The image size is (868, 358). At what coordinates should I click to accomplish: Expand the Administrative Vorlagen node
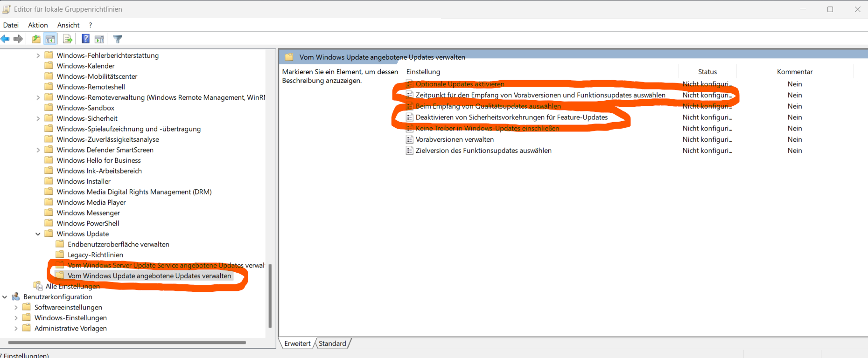click(x=16, y=328)
